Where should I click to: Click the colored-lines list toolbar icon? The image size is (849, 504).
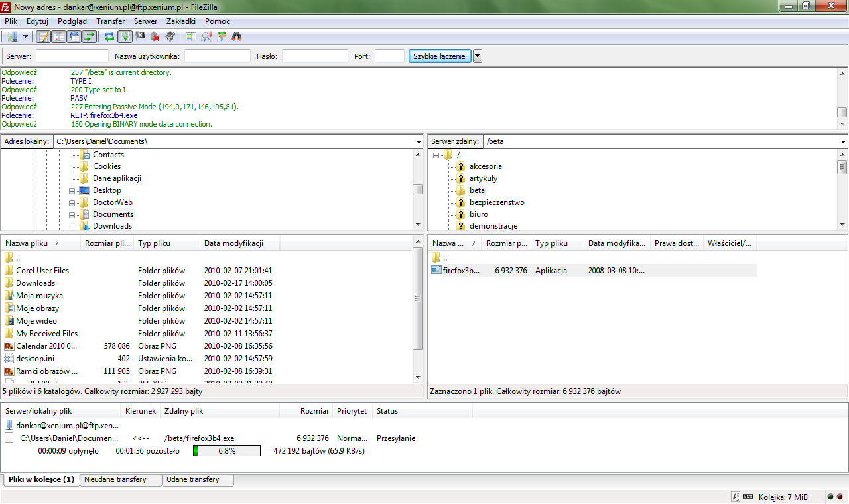click(191, 36)
